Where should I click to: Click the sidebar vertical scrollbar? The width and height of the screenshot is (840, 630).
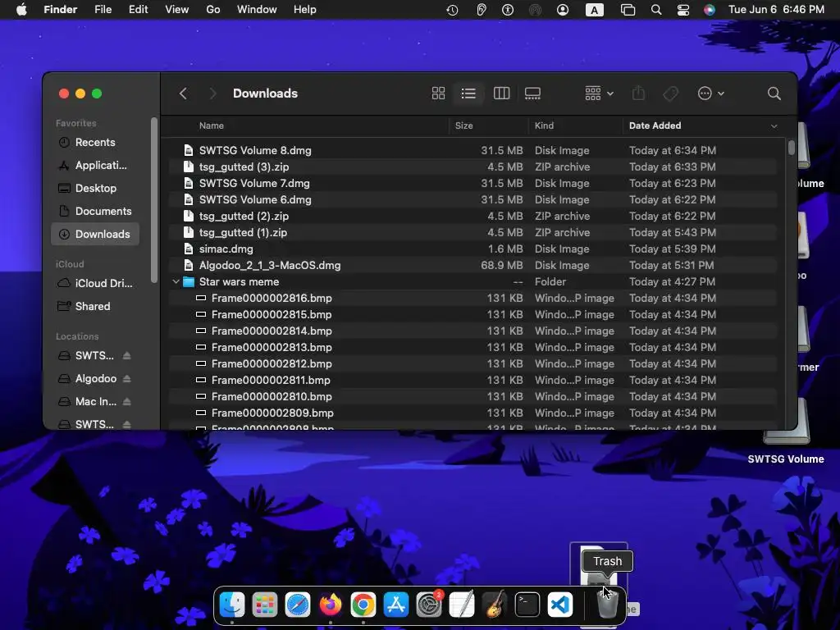[154, 200]
